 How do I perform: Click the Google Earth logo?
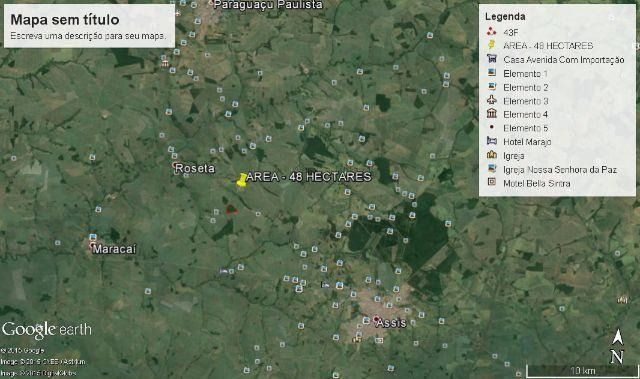47,330
